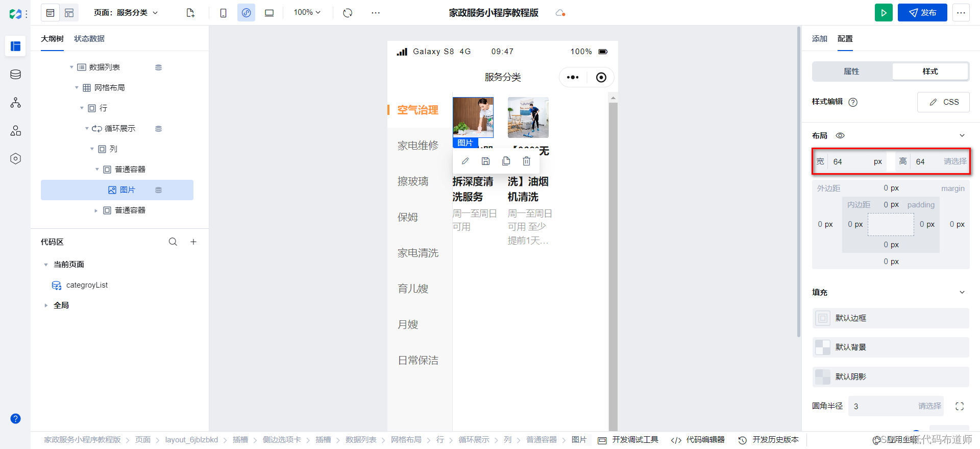Collapse the 当前页面 code section
Image resolution: width=980 pixels, height=449 pixels.
pyautogui.click(x=46, y=265)
